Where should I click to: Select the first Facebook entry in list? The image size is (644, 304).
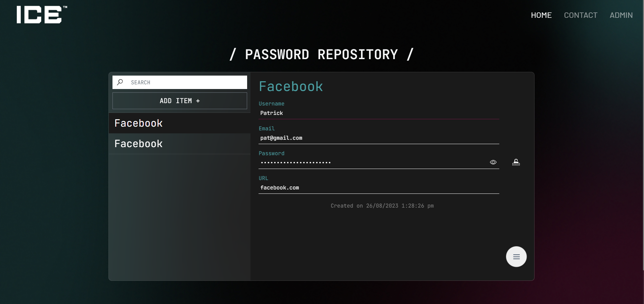[x=180, y=123]
